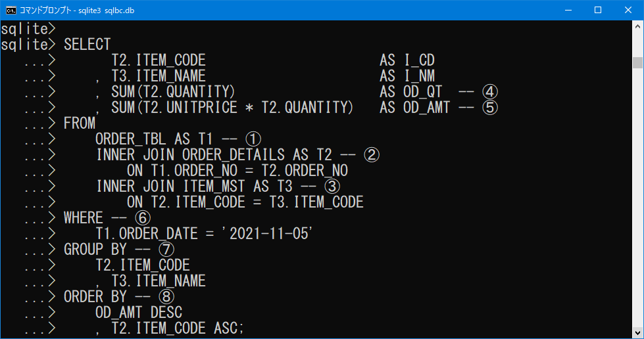The image size is (644, 339).
Task: Click the SELECT keyword
Action: point(87,44)
